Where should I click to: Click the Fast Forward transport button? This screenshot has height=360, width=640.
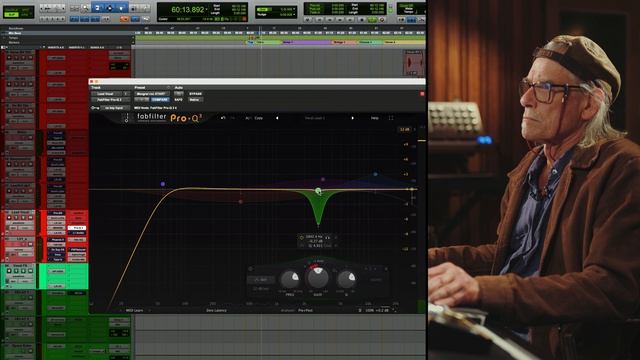pos(341,19)
